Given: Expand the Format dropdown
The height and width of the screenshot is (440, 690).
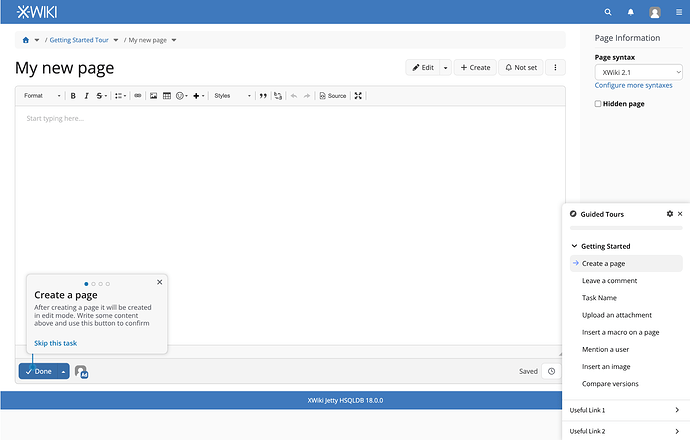Looking at the screenshot, I should 42,95.
